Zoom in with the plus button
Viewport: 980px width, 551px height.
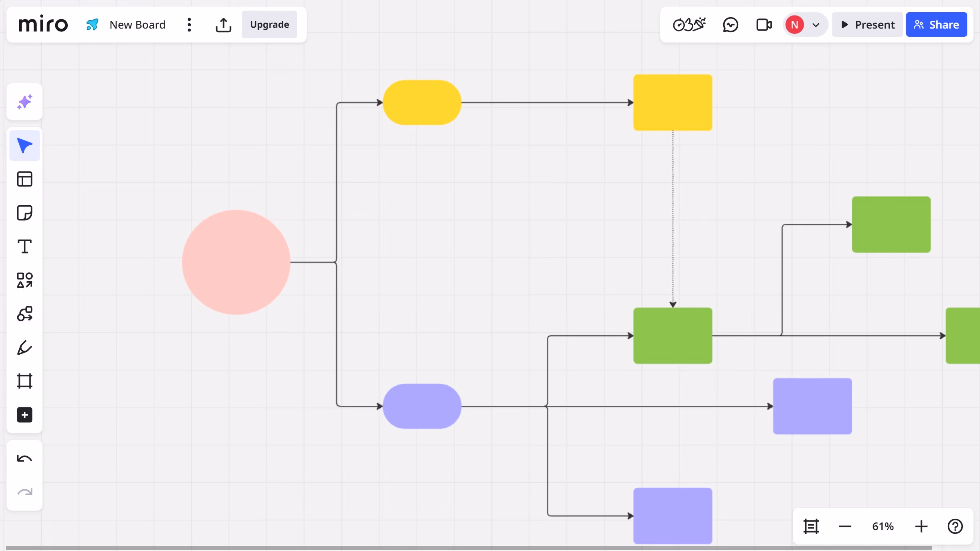pos(921,526)
